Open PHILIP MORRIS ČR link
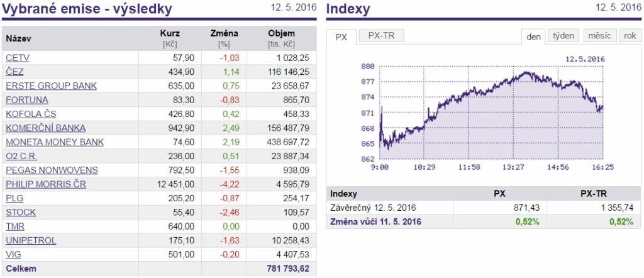Viewport: 644px width, 278px height. pyautogui.click(x=46, y=184)
